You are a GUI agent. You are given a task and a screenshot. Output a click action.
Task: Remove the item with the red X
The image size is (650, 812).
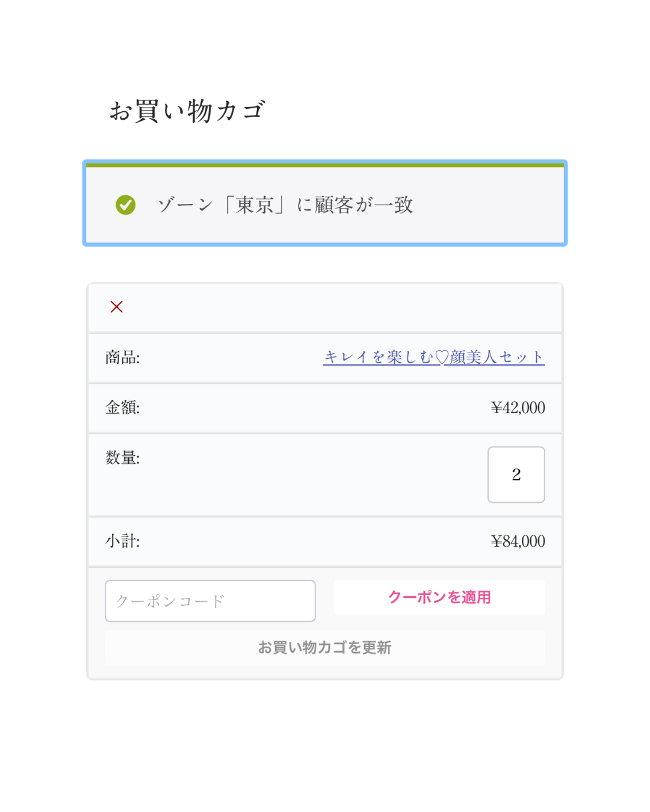pyautogui.click(x=117, y=307)
